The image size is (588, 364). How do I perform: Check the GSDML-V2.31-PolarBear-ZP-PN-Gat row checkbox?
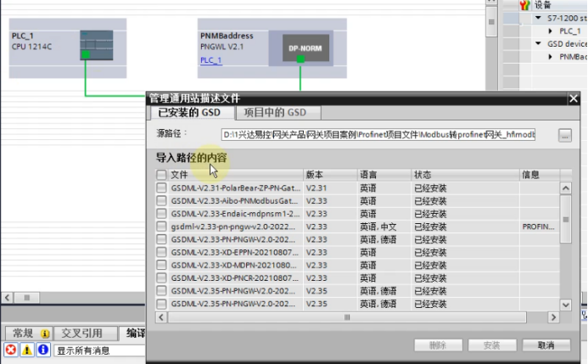(161, 188)
